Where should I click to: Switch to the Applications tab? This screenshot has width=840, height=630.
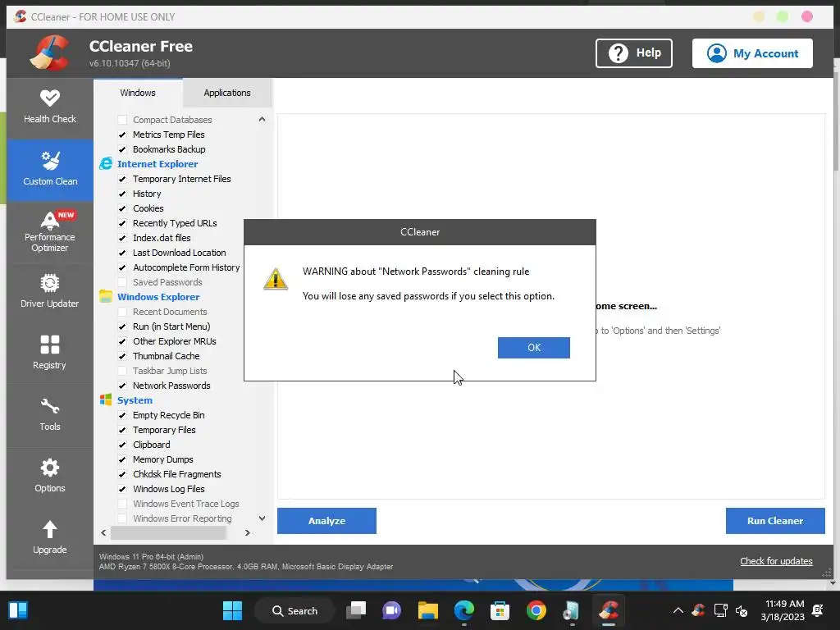pyautogui.click(x=227, y=93)
